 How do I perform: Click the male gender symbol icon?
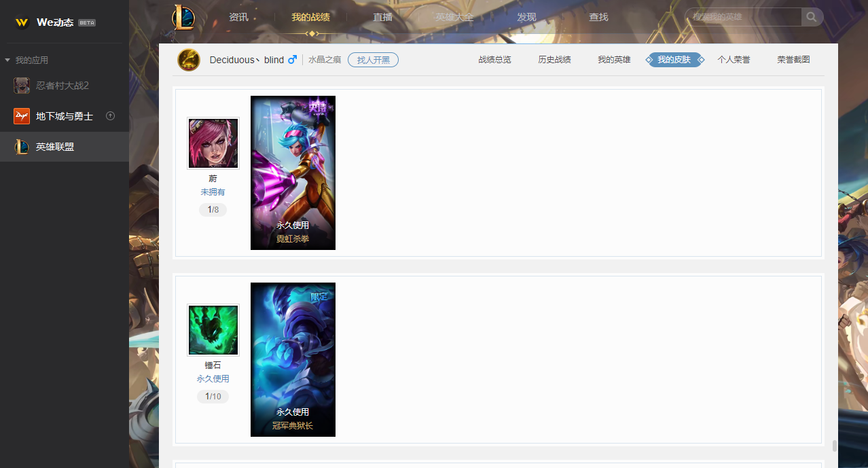click(292, 60)
